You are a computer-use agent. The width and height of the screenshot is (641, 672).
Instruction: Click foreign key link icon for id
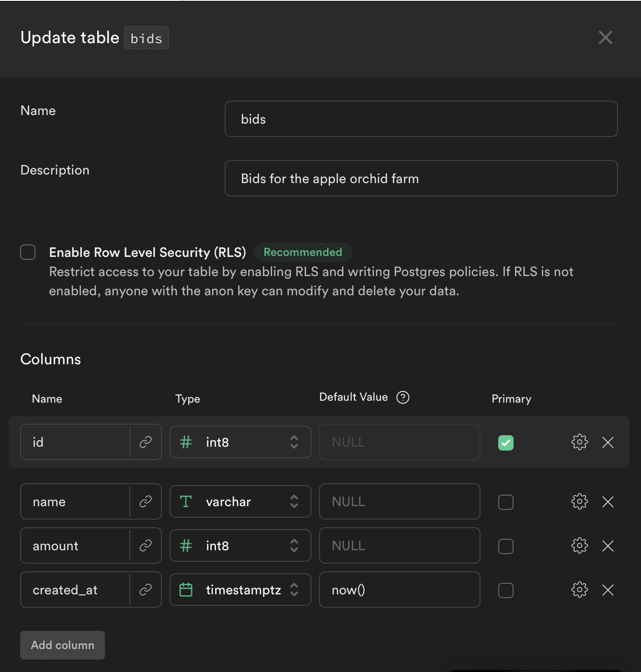click(146, 442)
